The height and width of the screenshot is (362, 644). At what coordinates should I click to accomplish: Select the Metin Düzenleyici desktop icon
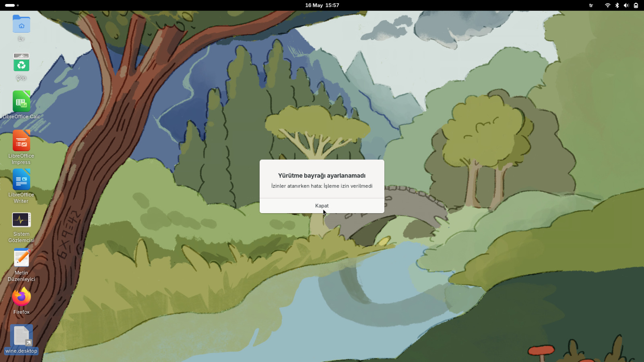pos(21,258)
